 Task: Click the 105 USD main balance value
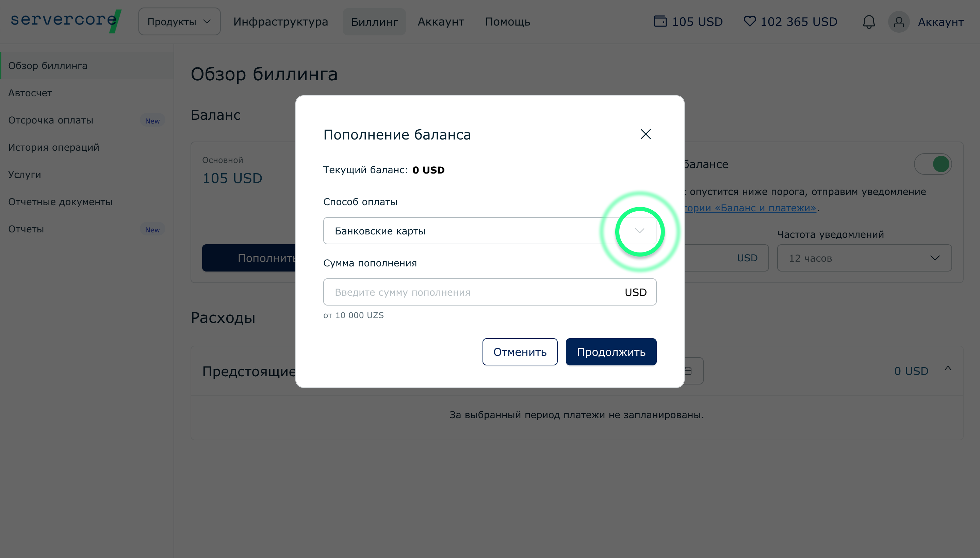point(232,178)
